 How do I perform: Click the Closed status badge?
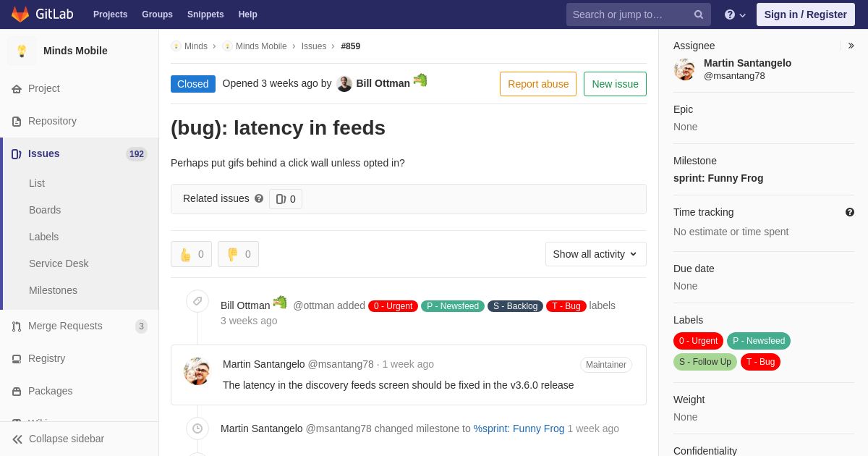tap(193, 84)
